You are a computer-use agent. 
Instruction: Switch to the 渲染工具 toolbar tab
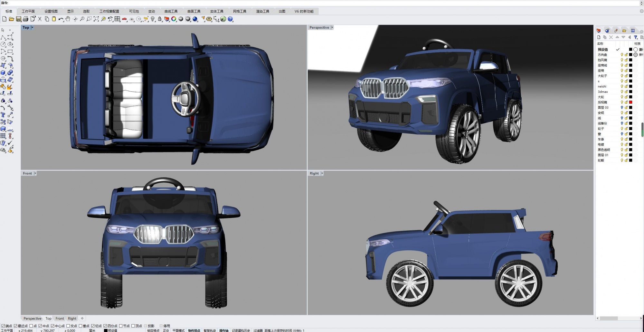coord(262,11)
